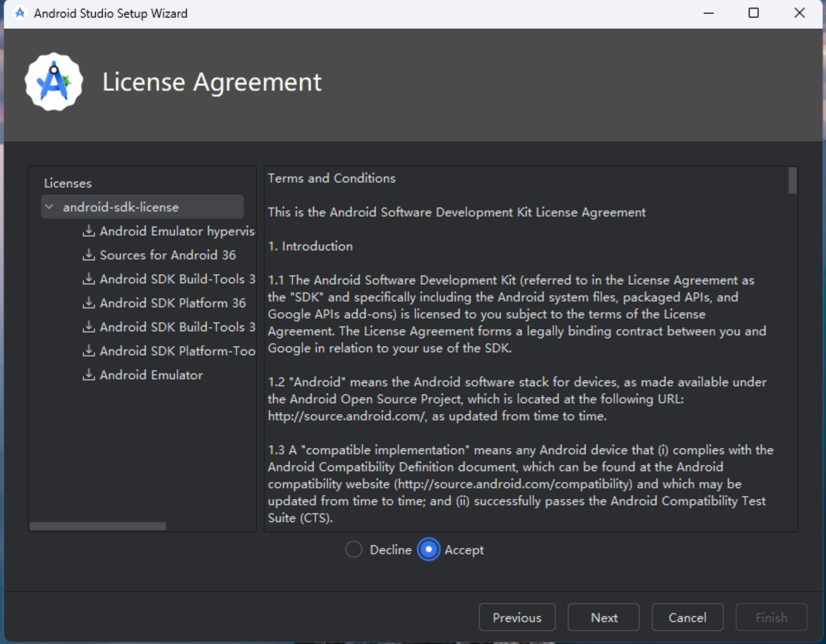The width and height of the screenshot is (826, 644).
Task: Click the disabled Finish button
Action: tap(771, 617)
